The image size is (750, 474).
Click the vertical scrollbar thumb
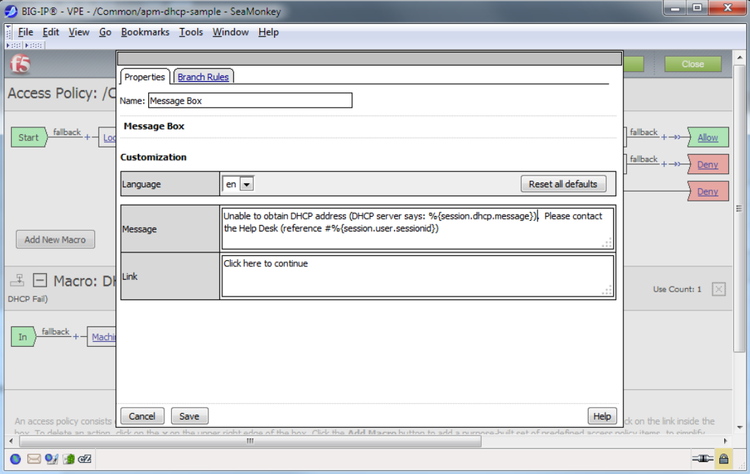point(739,209)
